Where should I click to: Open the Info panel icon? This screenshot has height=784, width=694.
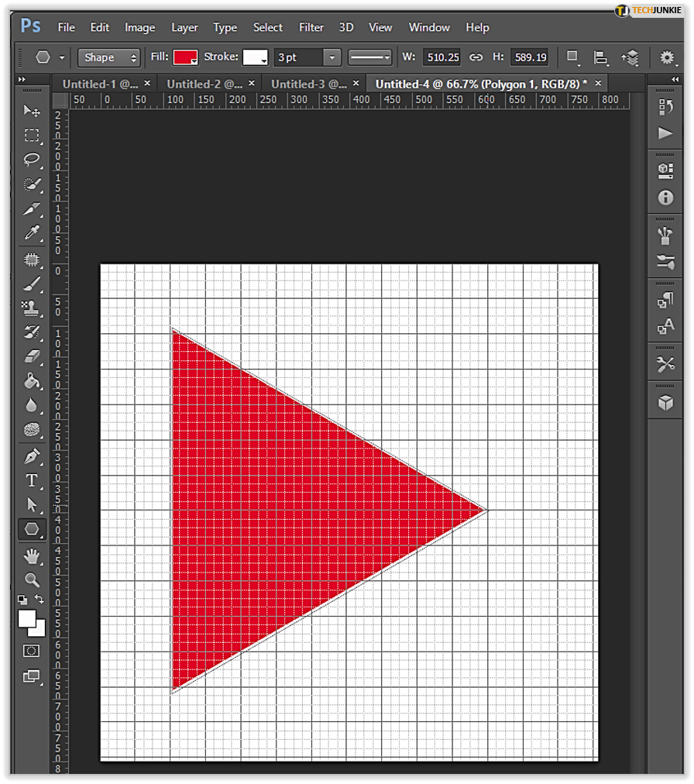(665, 198)
